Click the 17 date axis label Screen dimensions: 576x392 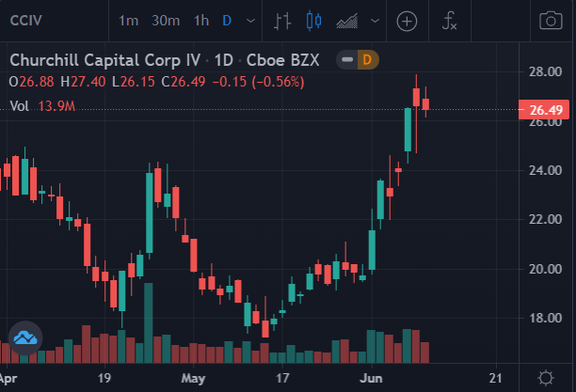(x=282, y=378)
